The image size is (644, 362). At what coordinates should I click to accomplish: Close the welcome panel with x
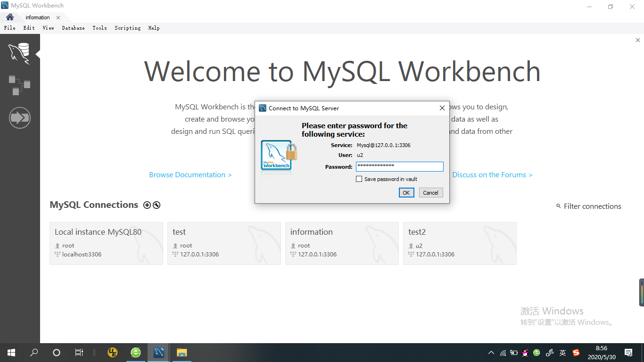pos(637,41)
